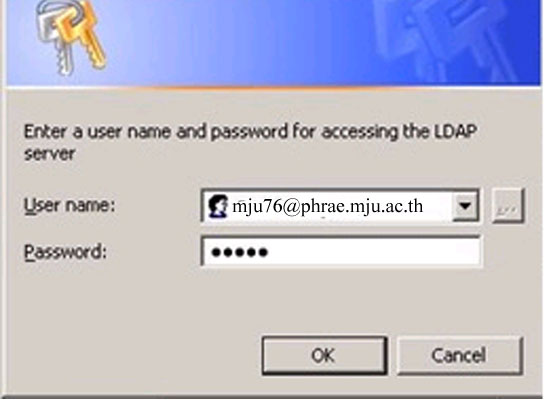The image size is (544, 400).
Task: Click the orange divider line under banner
Action: coord(272,88)
